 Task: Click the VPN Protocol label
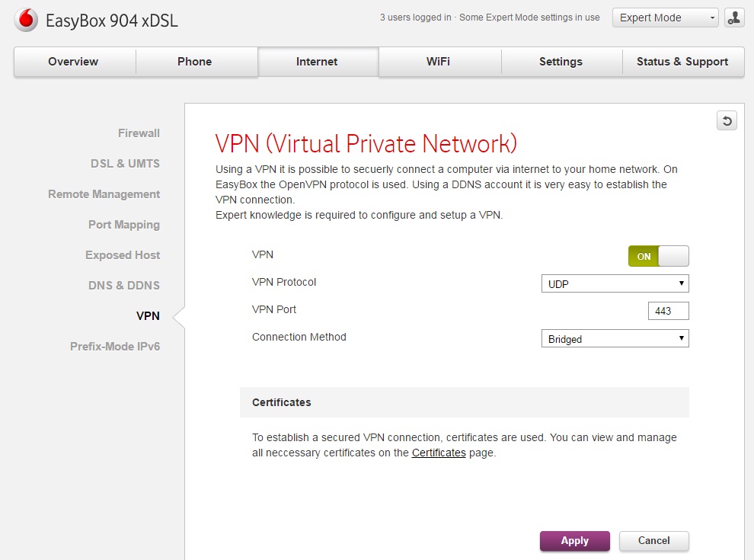(x=284, y=282)
